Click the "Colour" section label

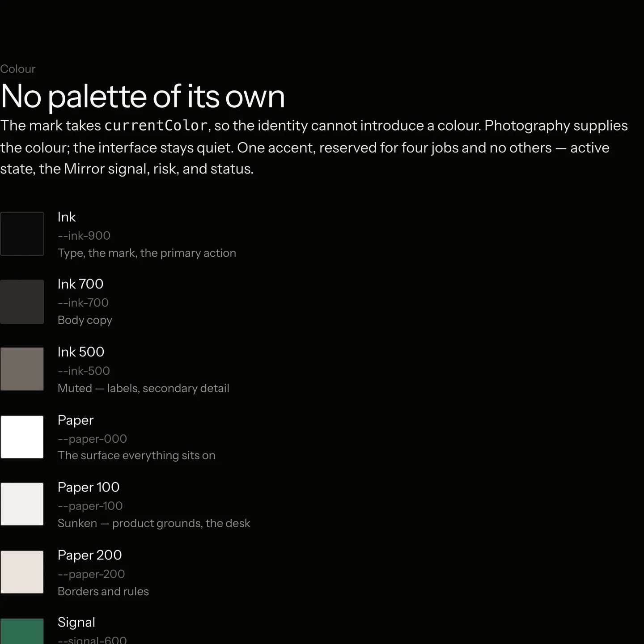coord(18,69)
